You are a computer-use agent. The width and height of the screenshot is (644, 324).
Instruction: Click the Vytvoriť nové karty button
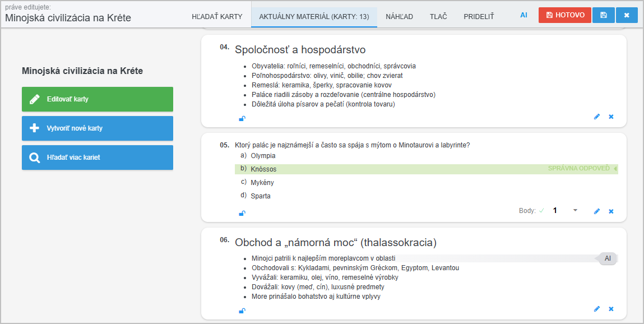pyautogui.click(x=98, y=128)
